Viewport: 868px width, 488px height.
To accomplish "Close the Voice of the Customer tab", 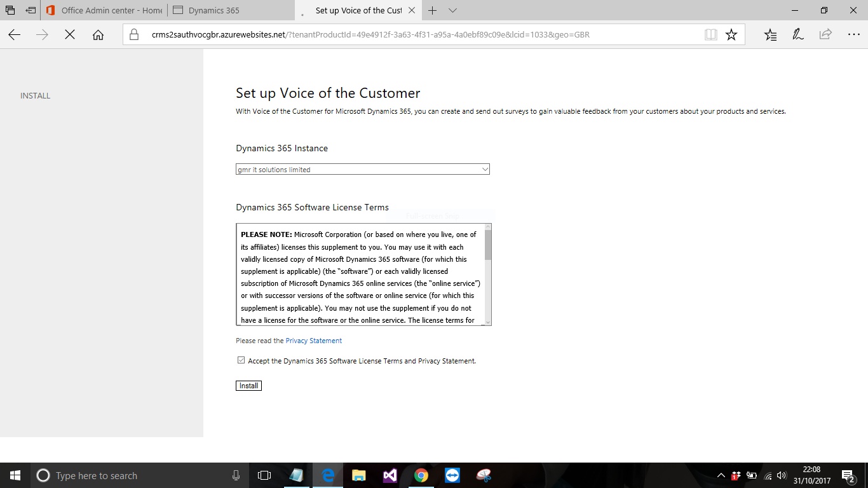I will 412,10.
